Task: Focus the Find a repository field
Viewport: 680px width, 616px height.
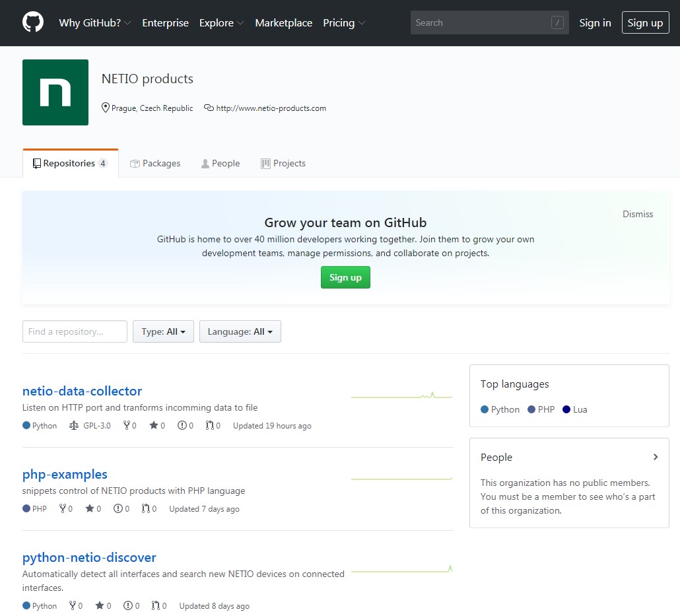Action: coord(75,331)
